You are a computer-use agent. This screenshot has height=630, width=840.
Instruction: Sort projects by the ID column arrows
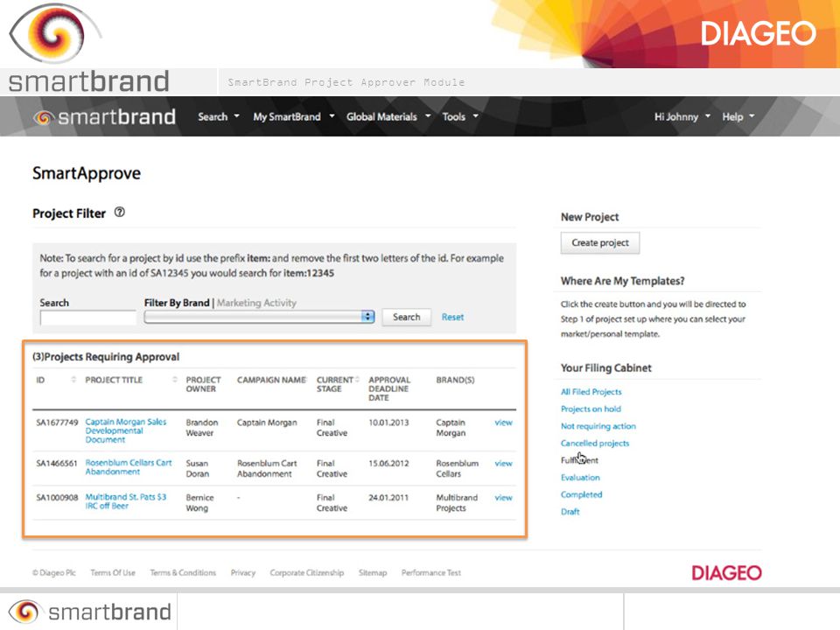point(73,380)
